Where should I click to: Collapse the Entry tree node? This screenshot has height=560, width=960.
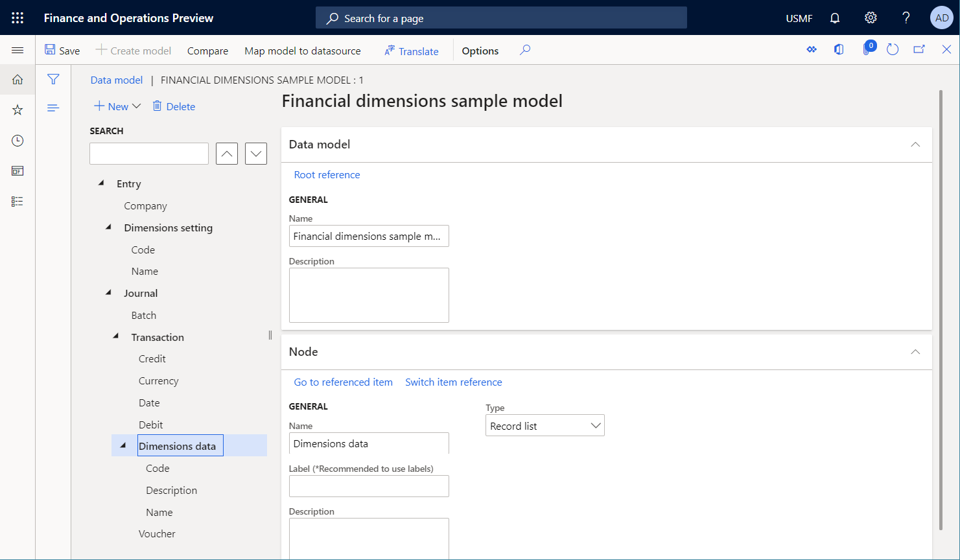pos(101,183)
